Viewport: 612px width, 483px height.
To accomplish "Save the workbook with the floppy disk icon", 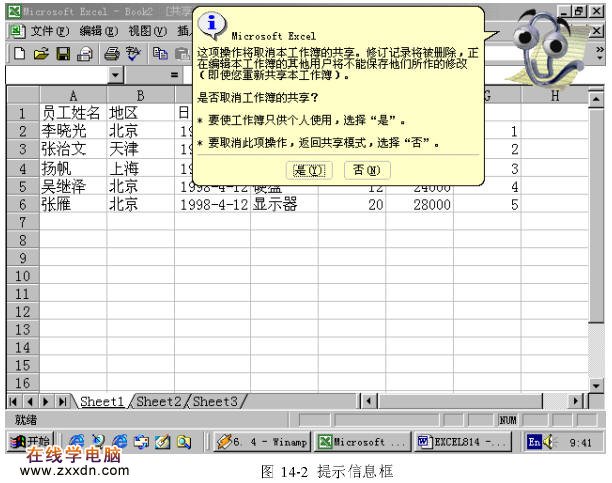I will click(x=63, y=53).
